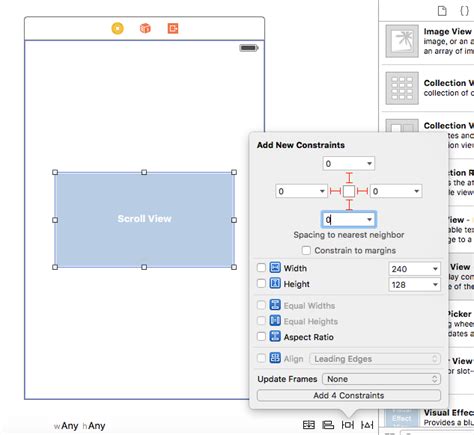Image resolution: width=474 pixels, height=435 pixels.
Task: Click the Height constraint icon
Action: coord(275,283)
